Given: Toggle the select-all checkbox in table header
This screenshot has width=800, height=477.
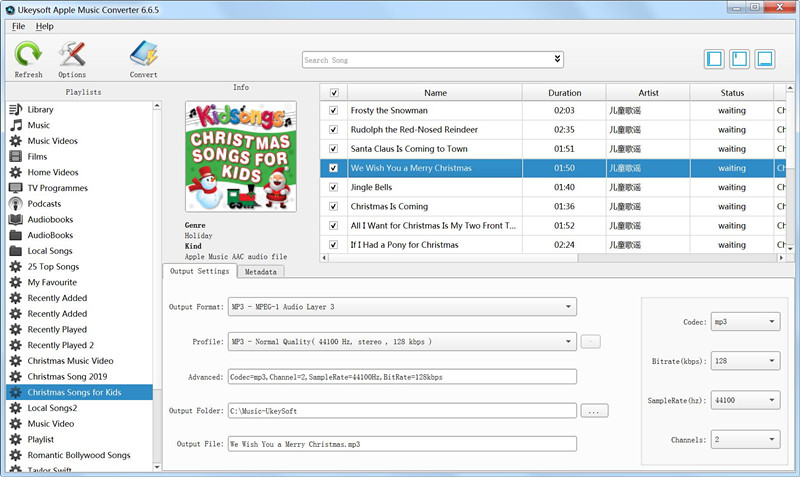Looking at the screenshot, I should point(334,93).
